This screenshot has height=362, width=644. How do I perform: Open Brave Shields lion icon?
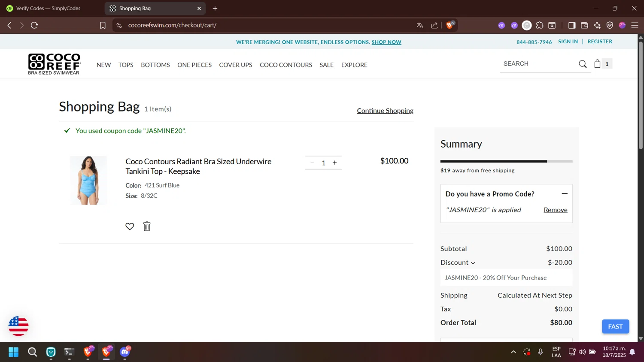click(450, 25)
